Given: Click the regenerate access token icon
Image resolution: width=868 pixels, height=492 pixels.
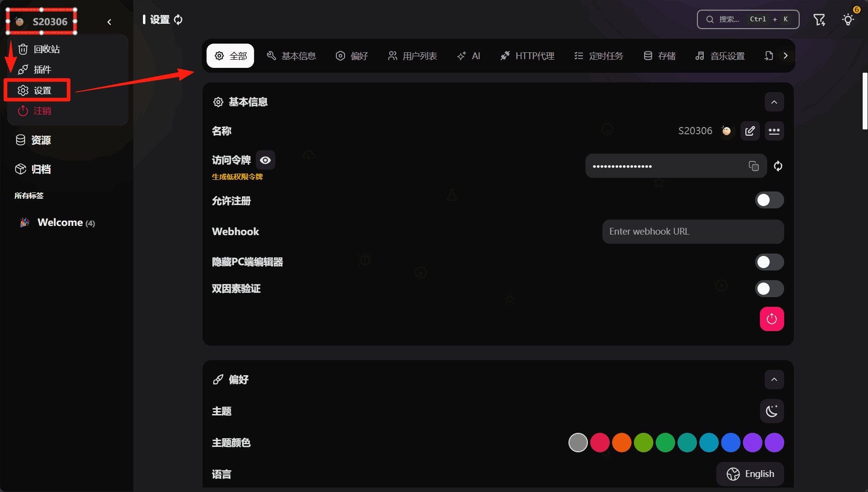Looking at the screenshot, I should pos(778,166).
